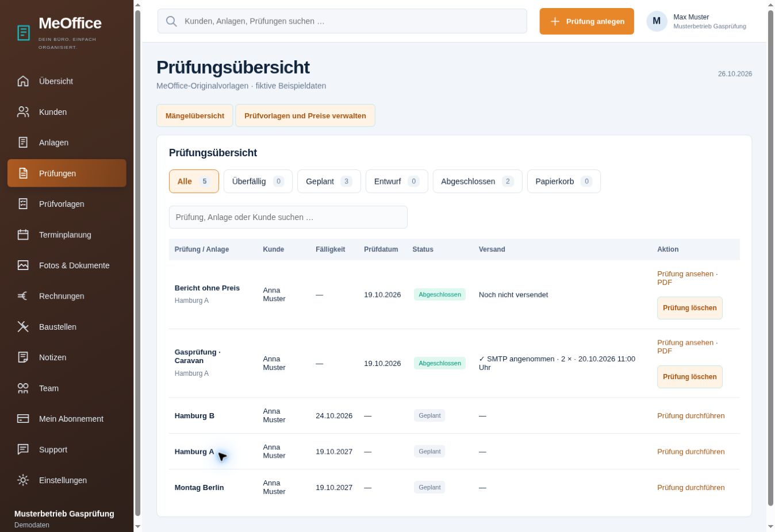Viewport: 775px width, 532px height.
Task: Click Prüfvorlagen und Preise verwalten
Action: [305, 115]
